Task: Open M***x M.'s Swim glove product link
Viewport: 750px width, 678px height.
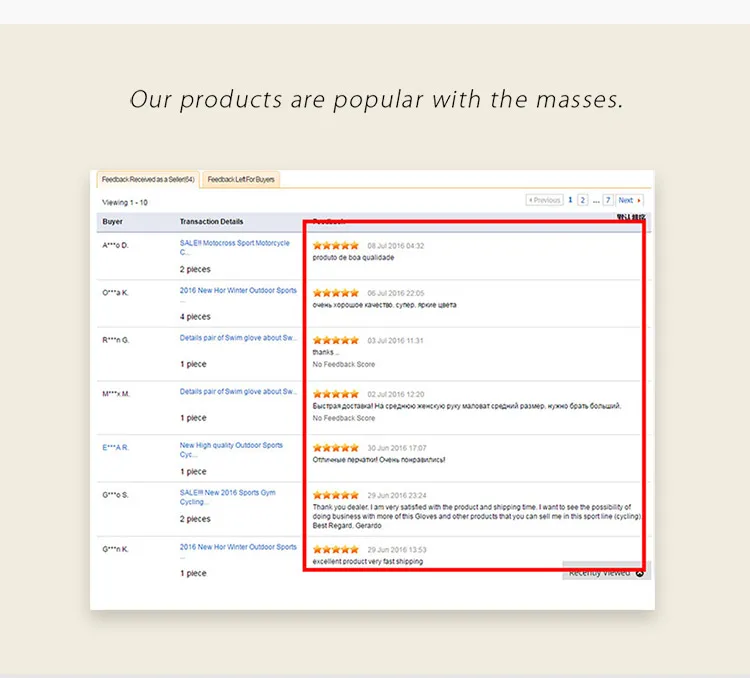Action: click(238, 391)
